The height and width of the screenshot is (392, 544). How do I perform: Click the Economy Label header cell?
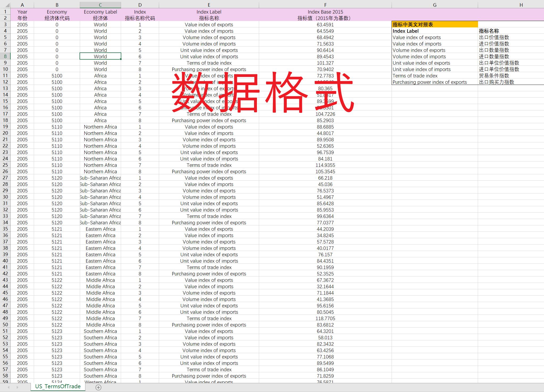[100, 12]
